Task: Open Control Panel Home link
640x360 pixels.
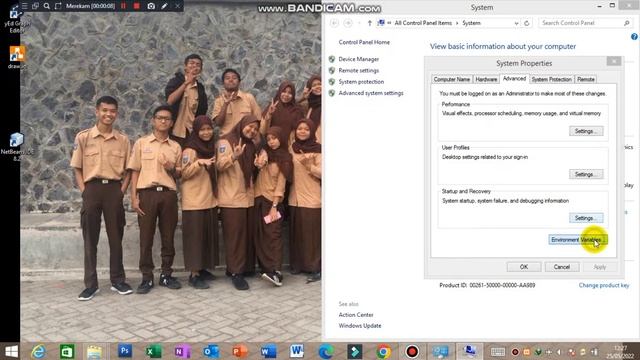Action: click(x=364, y=42)
